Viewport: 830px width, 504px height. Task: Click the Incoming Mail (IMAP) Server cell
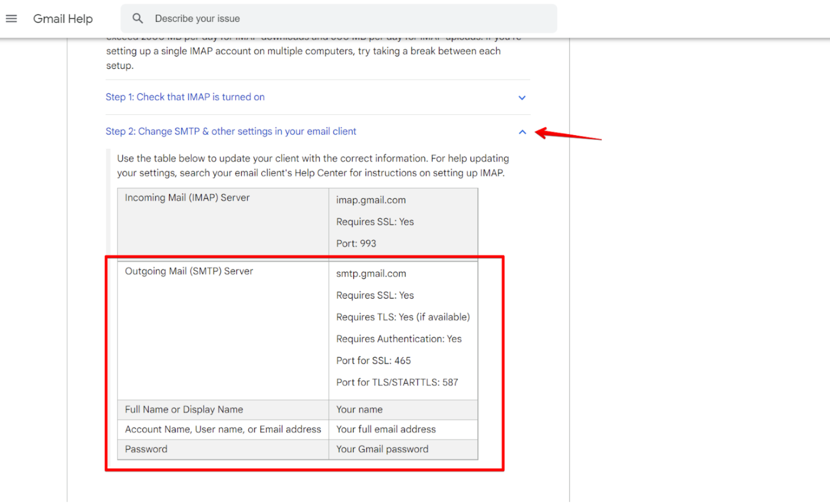coord(187,198)
